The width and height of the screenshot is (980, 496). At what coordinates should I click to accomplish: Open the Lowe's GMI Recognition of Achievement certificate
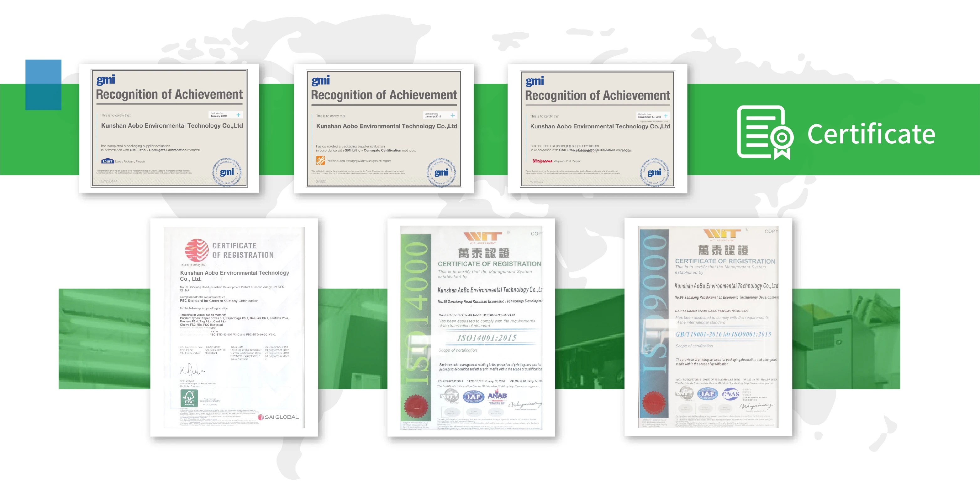click(169, 128)
